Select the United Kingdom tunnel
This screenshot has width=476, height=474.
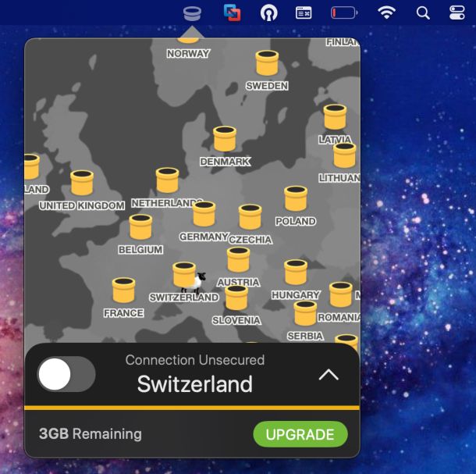(x=82, y=183)
